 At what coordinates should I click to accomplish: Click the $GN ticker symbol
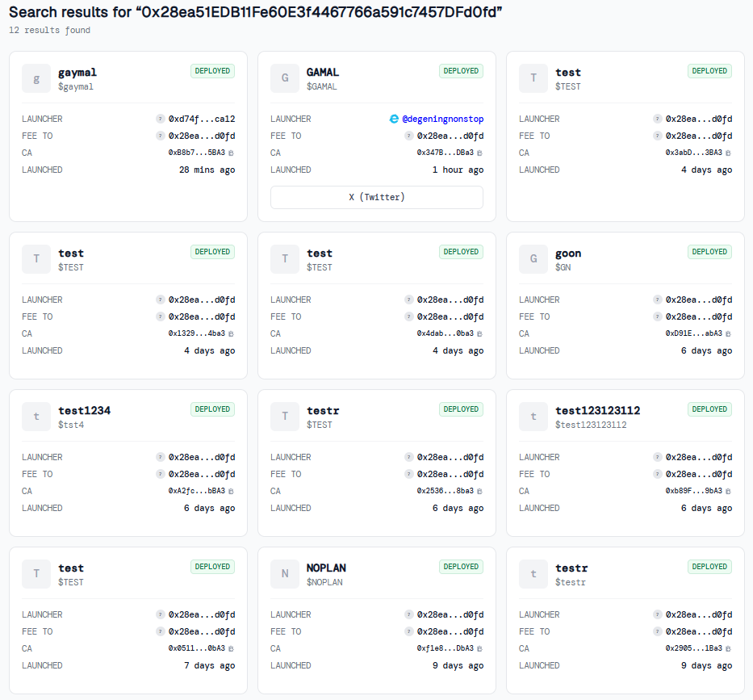(x=563, y=267)
